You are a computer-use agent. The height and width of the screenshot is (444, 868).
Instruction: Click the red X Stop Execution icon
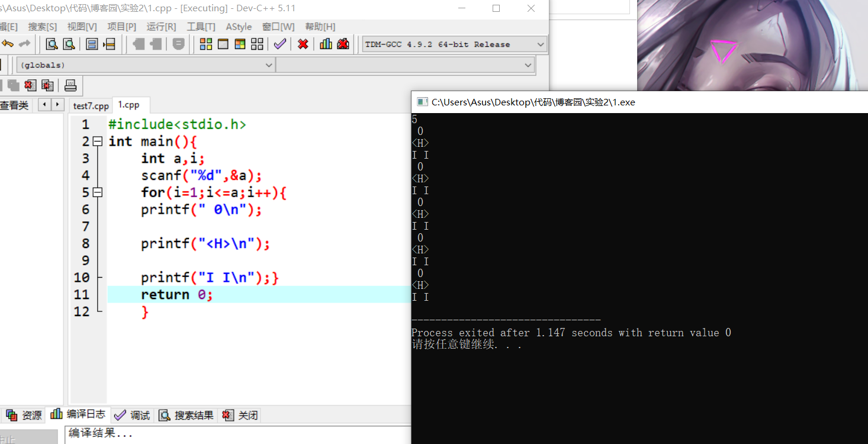click(x=303, y=44)
